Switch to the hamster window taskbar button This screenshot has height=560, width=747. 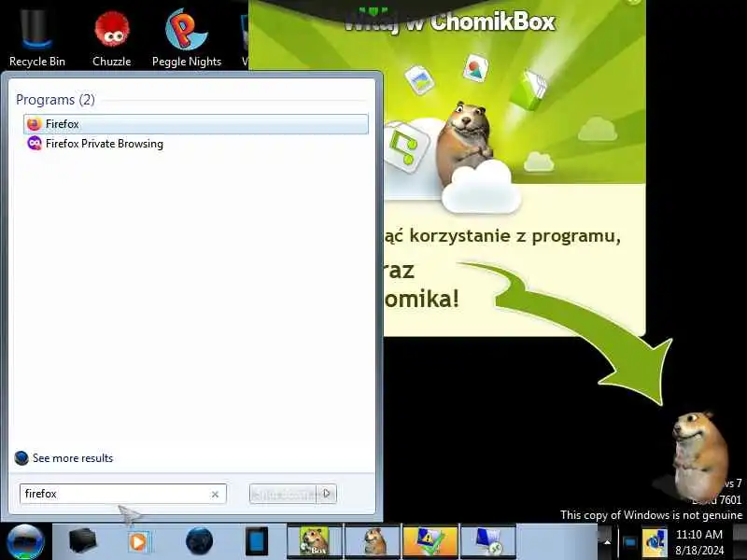click(373, 541)
